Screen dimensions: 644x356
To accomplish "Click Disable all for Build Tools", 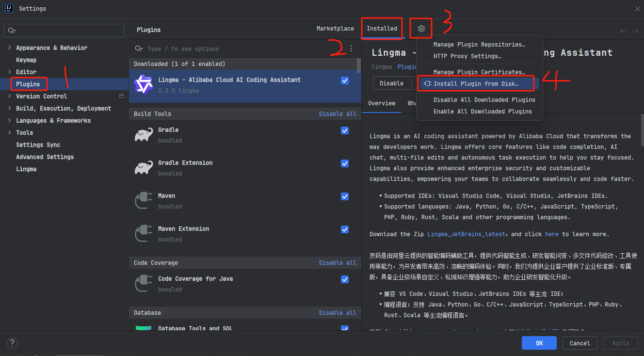I will [x=338, y=114].
